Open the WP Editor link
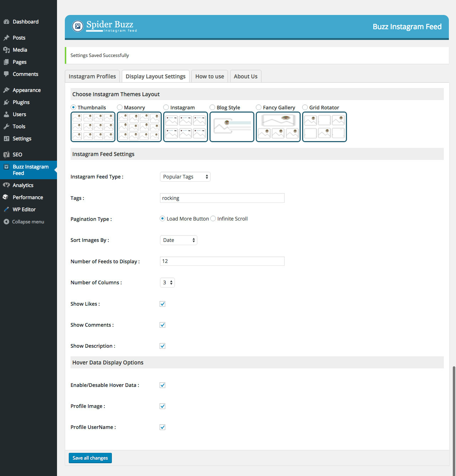The height and width of the screenshot is (476, 456). pos(28,209)
